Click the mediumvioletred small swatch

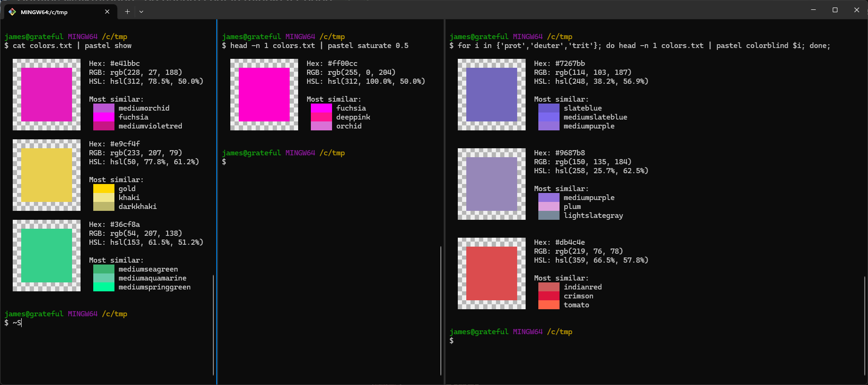click(x=104, y=126)
